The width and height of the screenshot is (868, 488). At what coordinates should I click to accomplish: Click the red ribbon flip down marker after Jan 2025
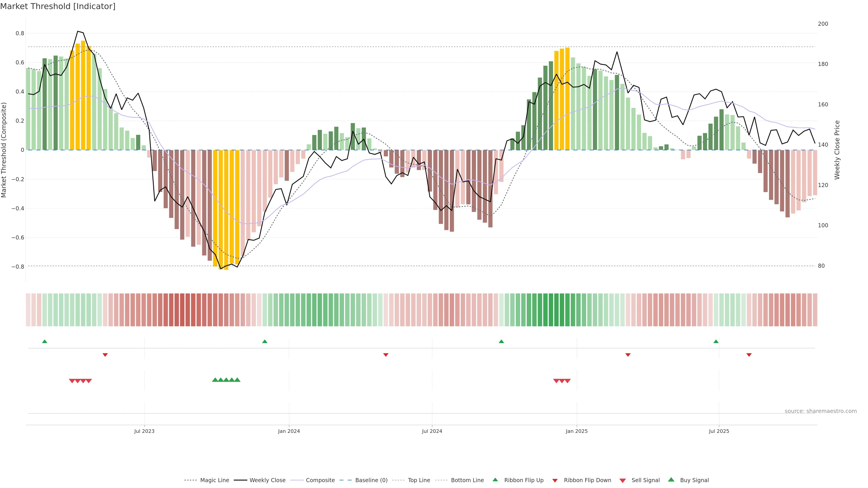click(628, 355)
